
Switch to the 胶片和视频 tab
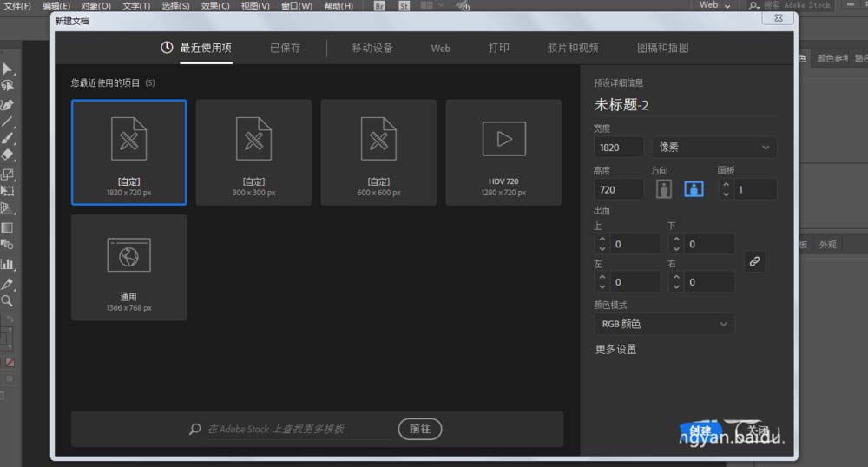click(572, 48)
